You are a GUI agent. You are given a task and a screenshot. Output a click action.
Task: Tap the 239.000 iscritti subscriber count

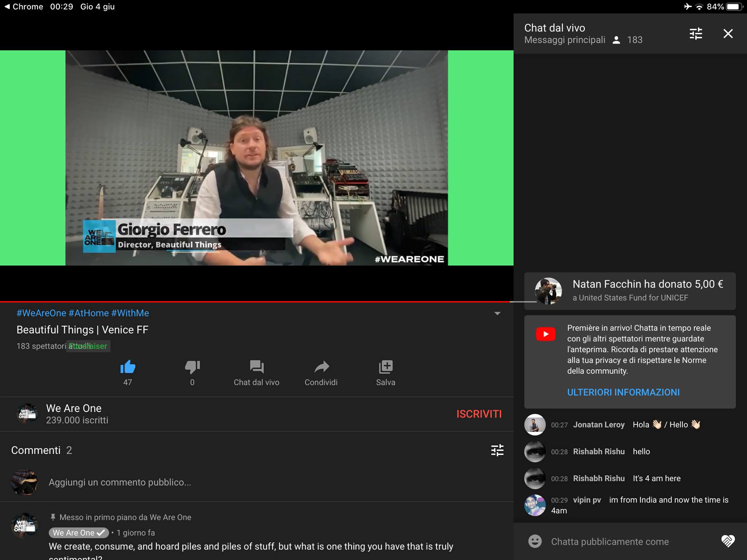77,420
